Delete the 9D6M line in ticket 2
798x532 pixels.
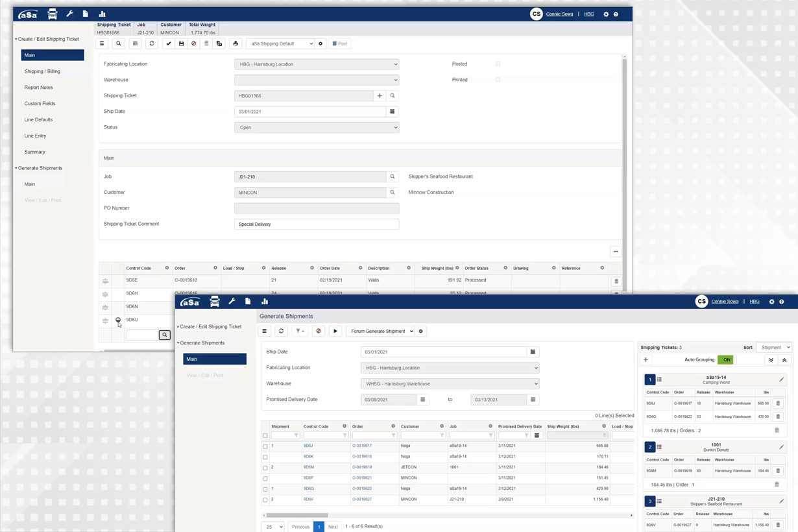click(778, 471)
